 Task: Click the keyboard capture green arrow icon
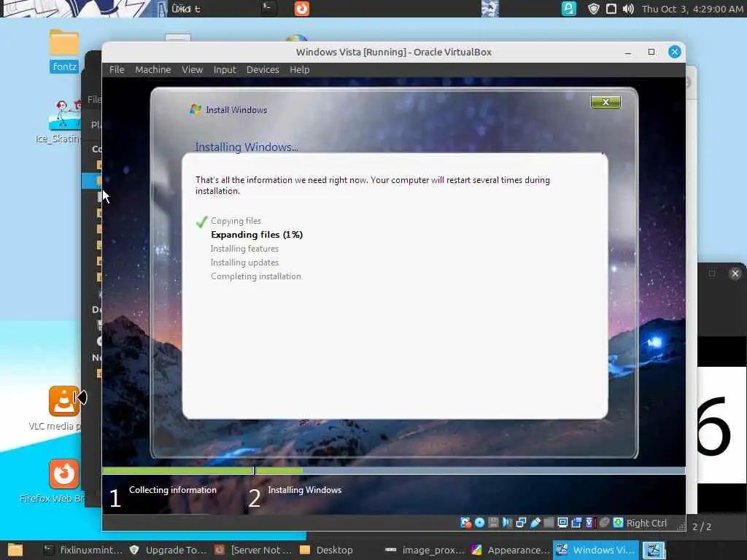618,523
